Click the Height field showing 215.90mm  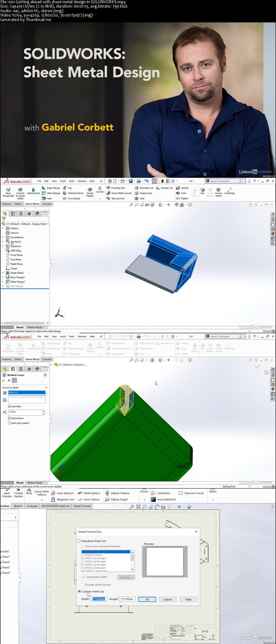coord(127,599)
